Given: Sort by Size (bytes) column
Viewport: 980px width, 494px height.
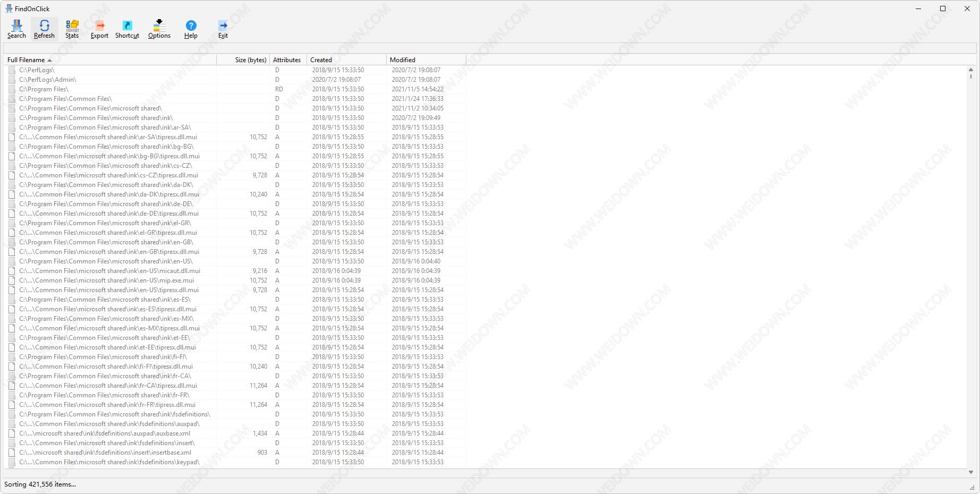Looking at the screenshot, I should [x=243, y=60].
